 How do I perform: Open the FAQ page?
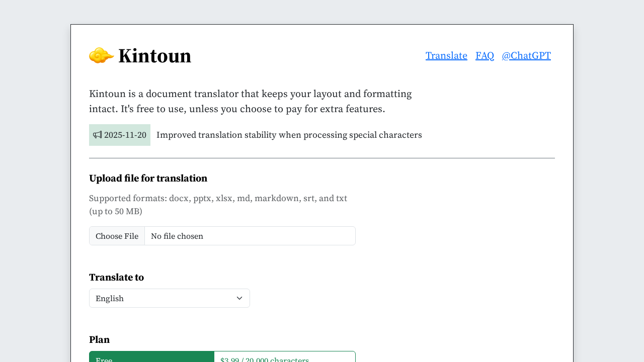[485, 55]
